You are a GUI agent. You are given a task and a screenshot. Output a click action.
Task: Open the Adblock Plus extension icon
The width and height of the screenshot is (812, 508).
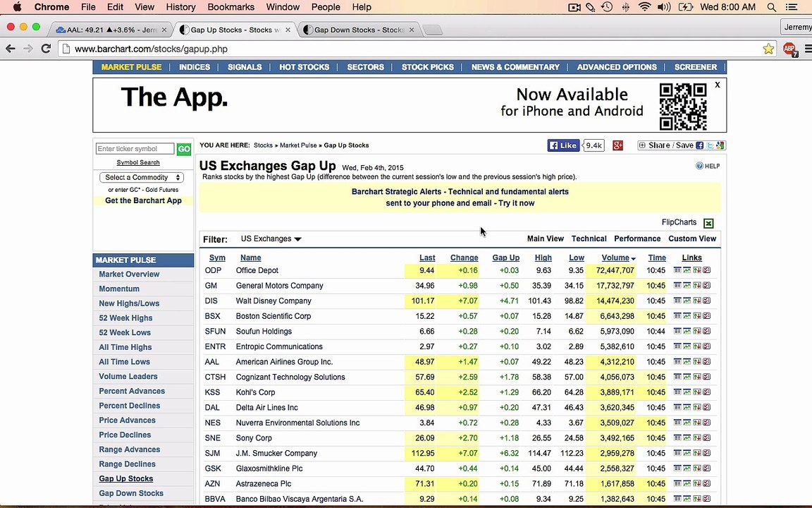pyautogui.click(x=790, y=49)
